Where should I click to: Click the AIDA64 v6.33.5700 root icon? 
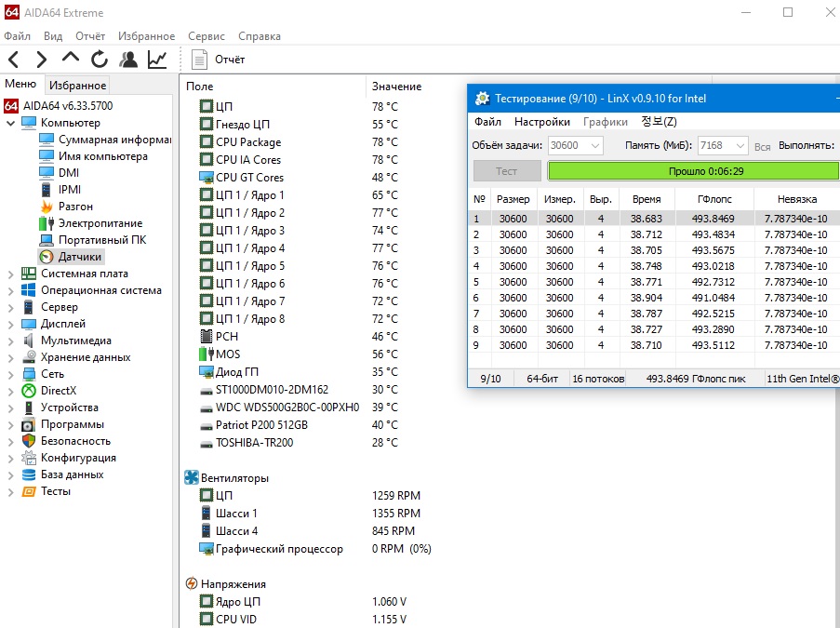point(11,105)
